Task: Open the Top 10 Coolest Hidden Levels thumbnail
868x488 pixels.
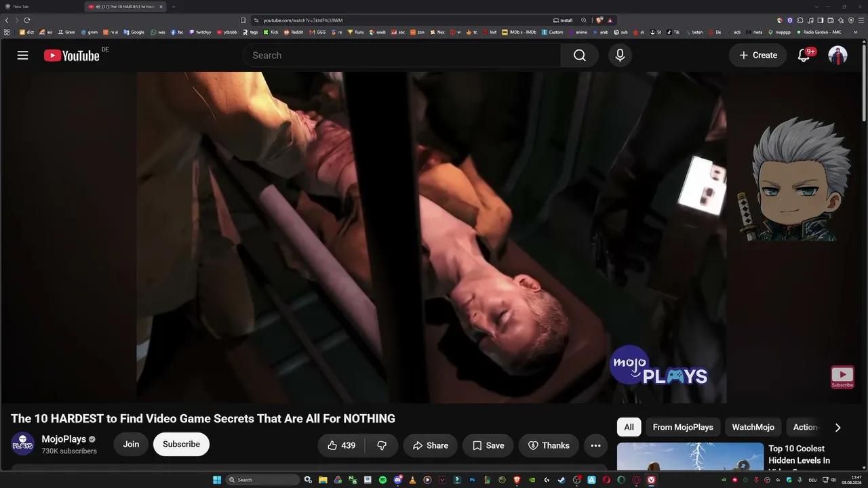Action: [x=690, y=457]
